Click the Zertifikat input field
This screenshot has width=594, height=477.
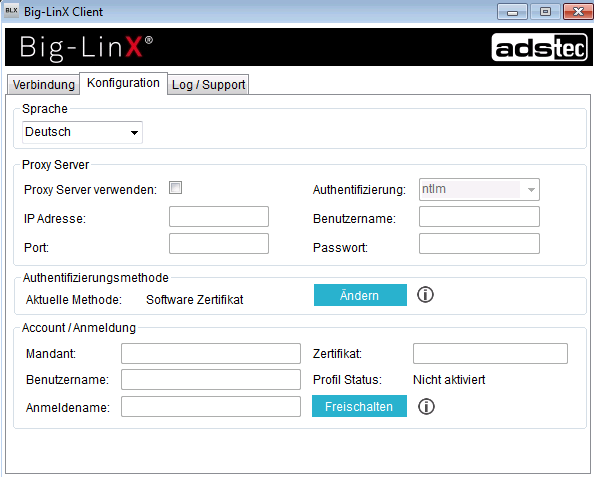coord(490,353)
